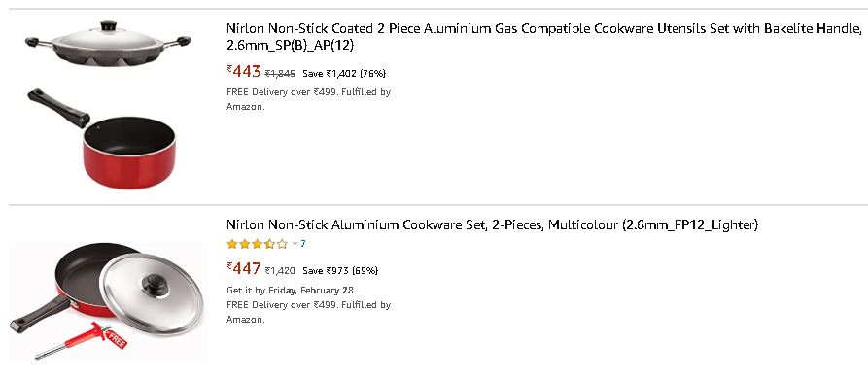Open the appe pan with lid image
The image size is (868, 379).
click(108, 44)
